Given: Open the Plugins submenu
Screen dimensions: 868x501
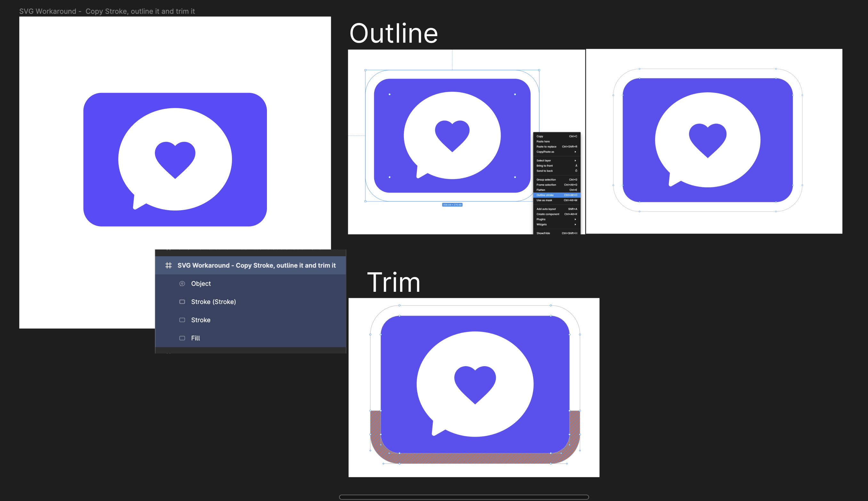Looking at the screenshot, I should pyautogui.click(x=557, y=219).
